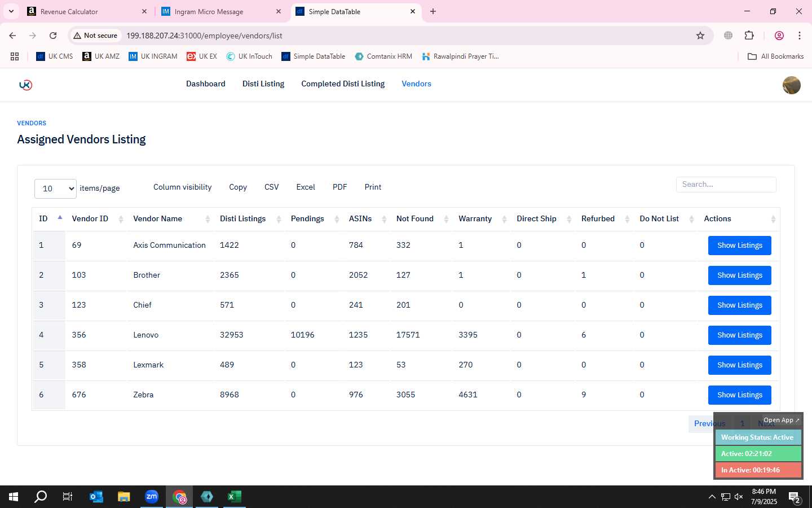Open the Column visibility menu
Viewport: 812px width, 508px height.
183,187
